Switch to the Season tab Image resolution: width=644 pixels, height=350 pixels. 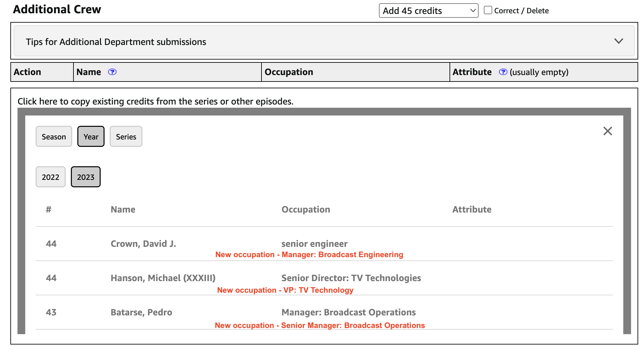click(x=54, y=137)
